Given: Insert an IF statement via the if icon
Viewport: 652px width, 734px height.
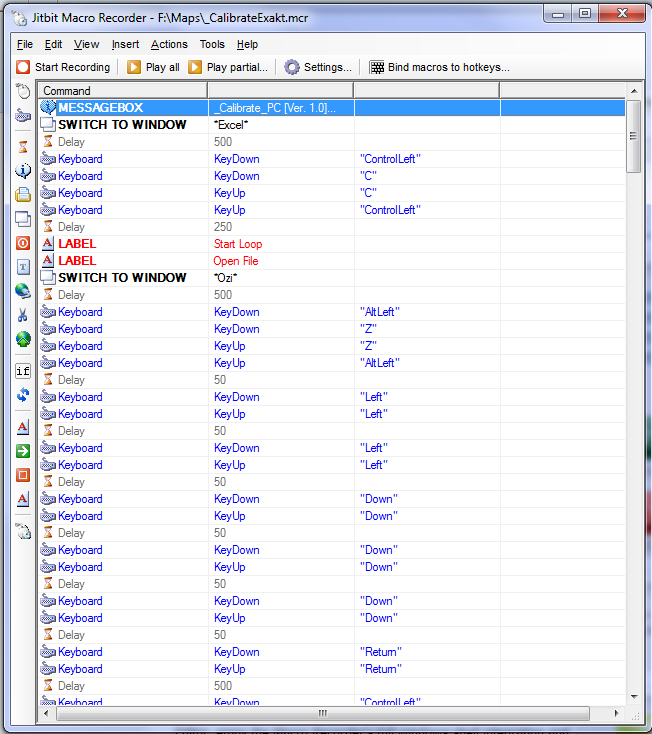Looking at the screenshot, I should [x=22, y=371].
